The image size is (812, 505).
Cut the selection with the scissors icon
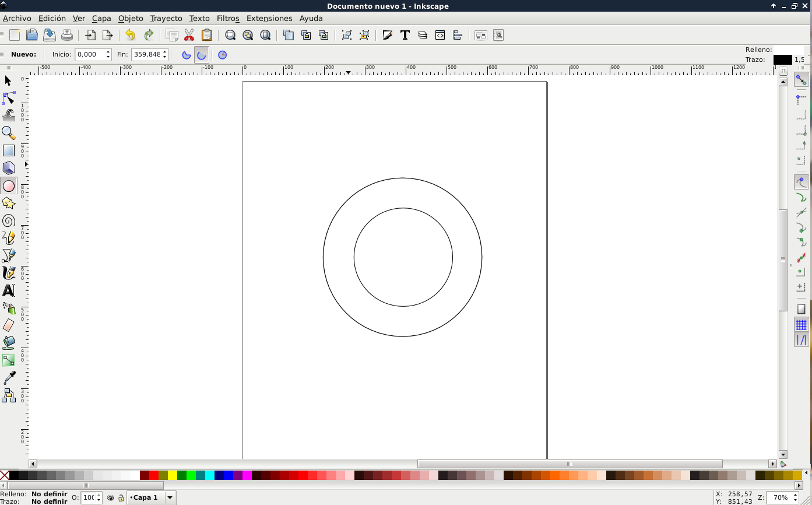(x=189, y=35)
